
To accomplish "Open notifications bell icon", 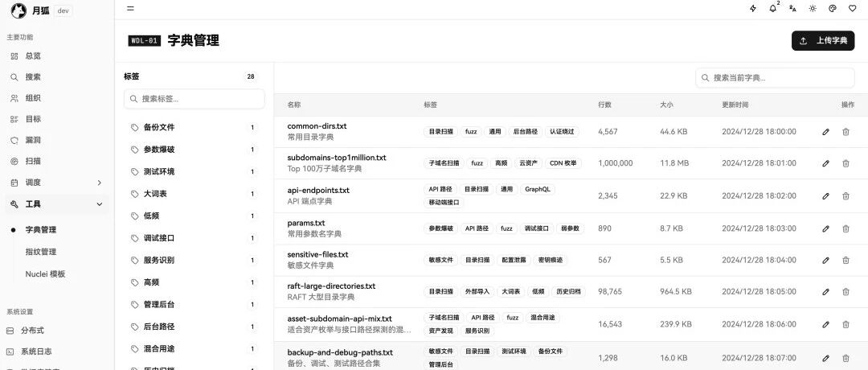I will coord(773,8).
